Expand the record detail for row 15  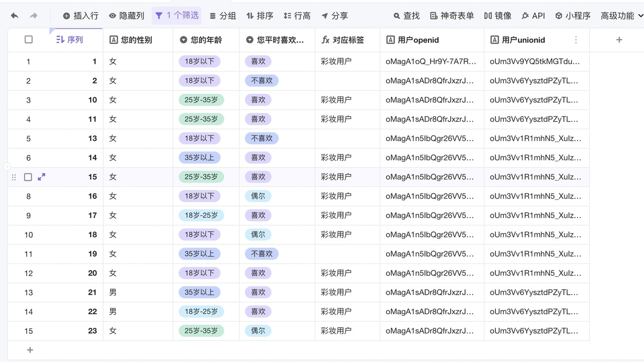41,177
